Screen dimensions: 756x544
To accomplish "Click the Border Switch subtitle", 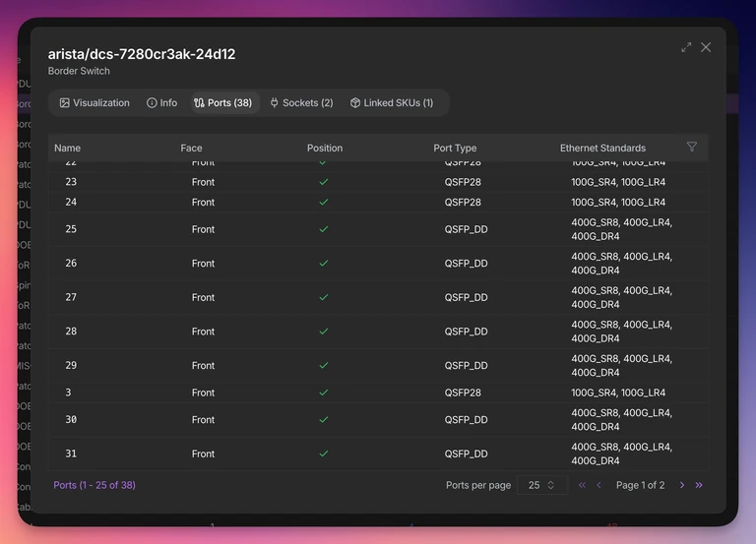I will tap(79, 71).
